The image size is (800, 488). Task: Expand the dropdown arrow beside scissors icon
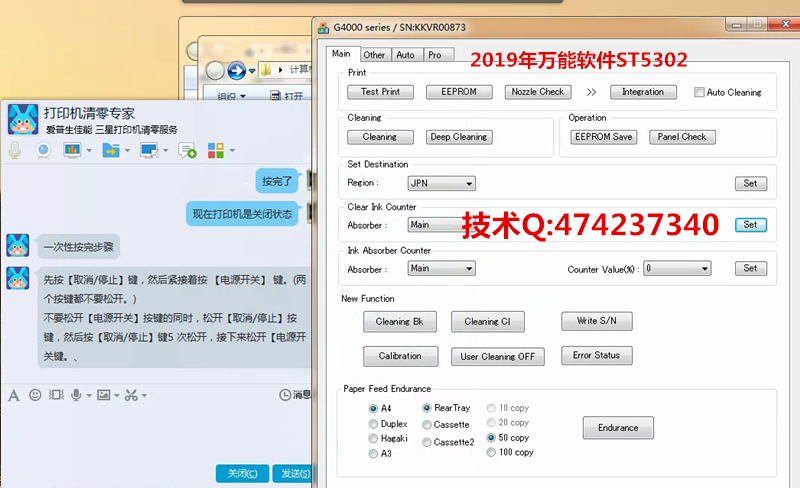[144, 396]
